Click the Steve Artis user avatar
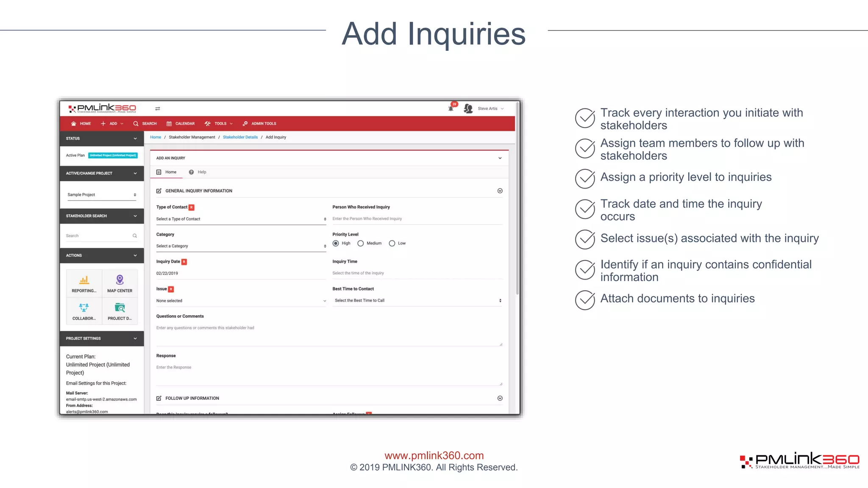This screenshot has height=488, width=868. pos(468,108)
